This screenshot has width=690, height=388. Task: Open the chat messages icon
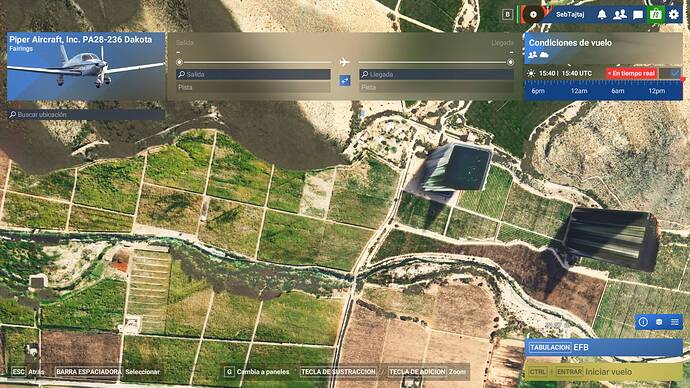pos(638,15)
